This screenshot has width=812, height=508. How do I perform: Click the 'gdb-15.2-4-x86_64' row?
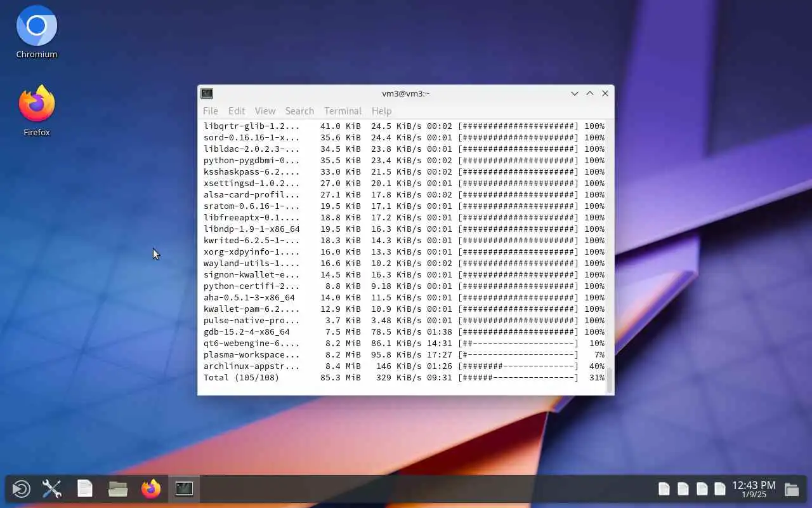(x=404, y=332)
